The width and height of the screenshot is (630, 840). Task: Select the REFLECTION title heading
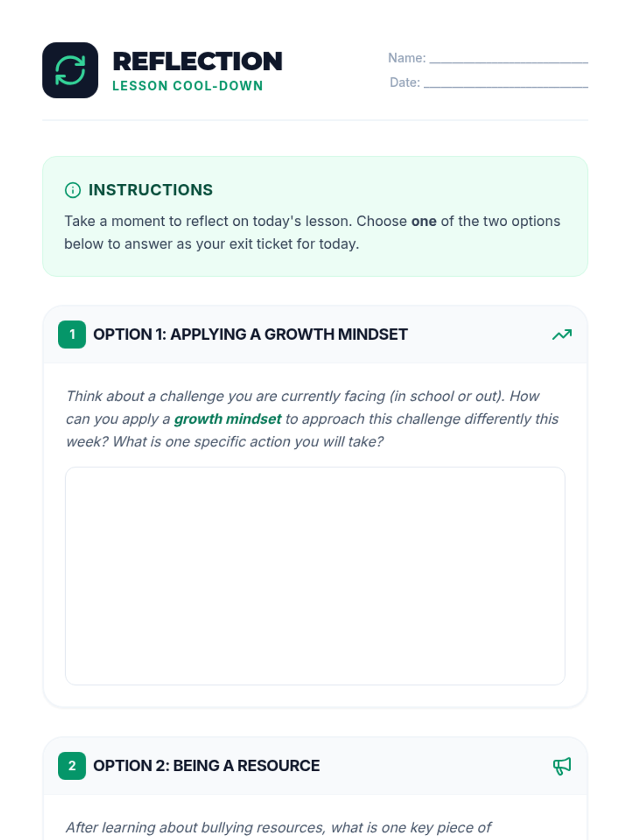click(197, 61)
